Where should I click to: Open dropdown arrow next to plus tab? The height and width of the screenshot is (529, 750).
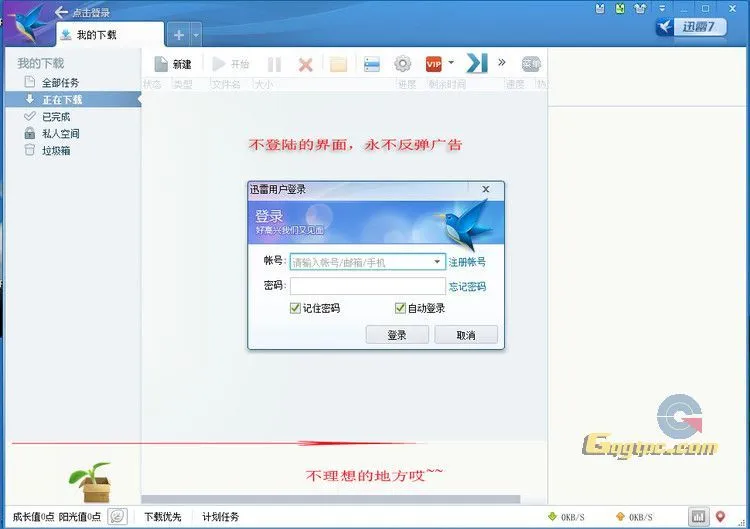(196, 35)
